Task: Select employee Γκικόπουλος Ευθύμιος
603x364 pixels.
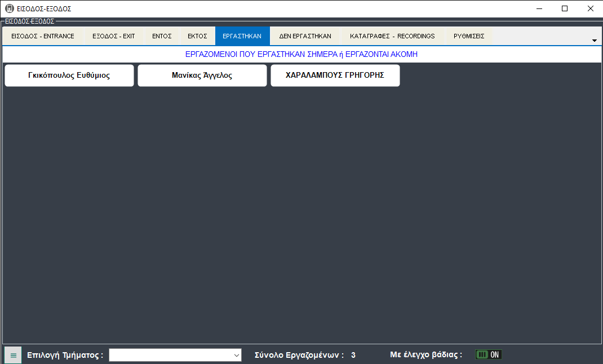Action: click(69, 76)
